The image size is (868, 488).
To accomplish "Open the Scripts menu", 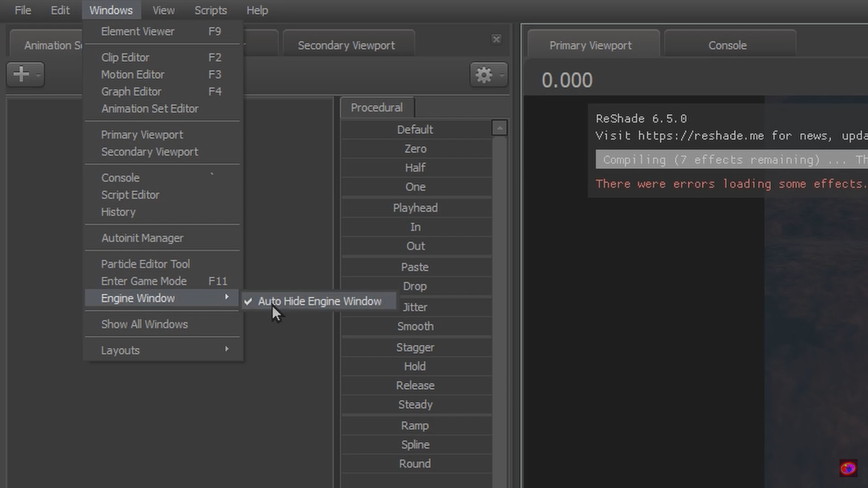I will (210, 10).
